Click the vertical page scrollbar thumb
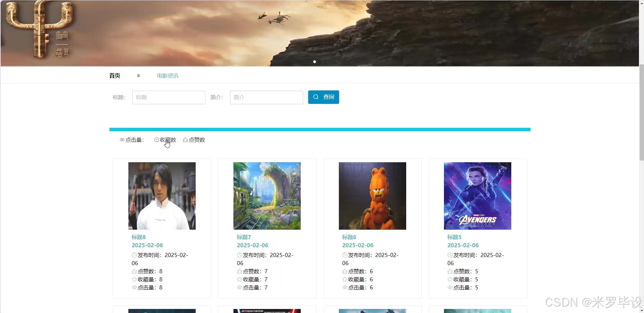The image size is (644, 313). 641,112
